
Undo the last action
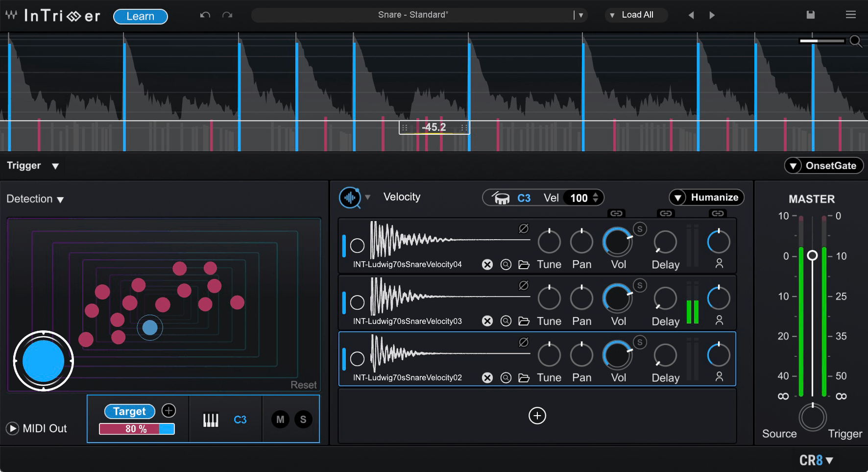pos(205,15)
